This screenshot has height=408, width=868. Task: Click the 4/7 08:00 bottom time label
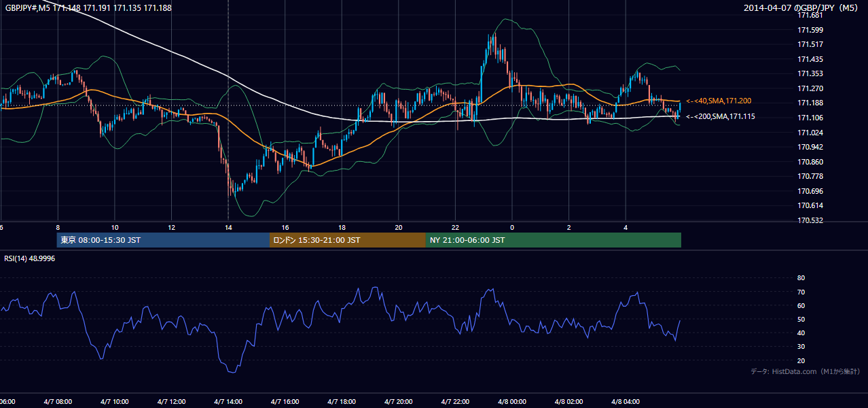pyautogui.click(x=58, y=402)
